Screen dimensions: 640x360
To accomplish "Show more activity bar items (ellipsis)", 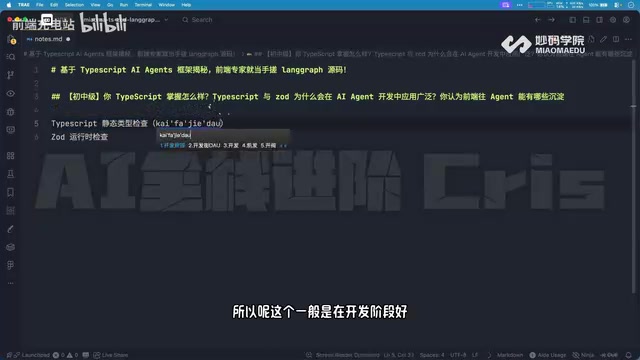I will pos(11,283).
